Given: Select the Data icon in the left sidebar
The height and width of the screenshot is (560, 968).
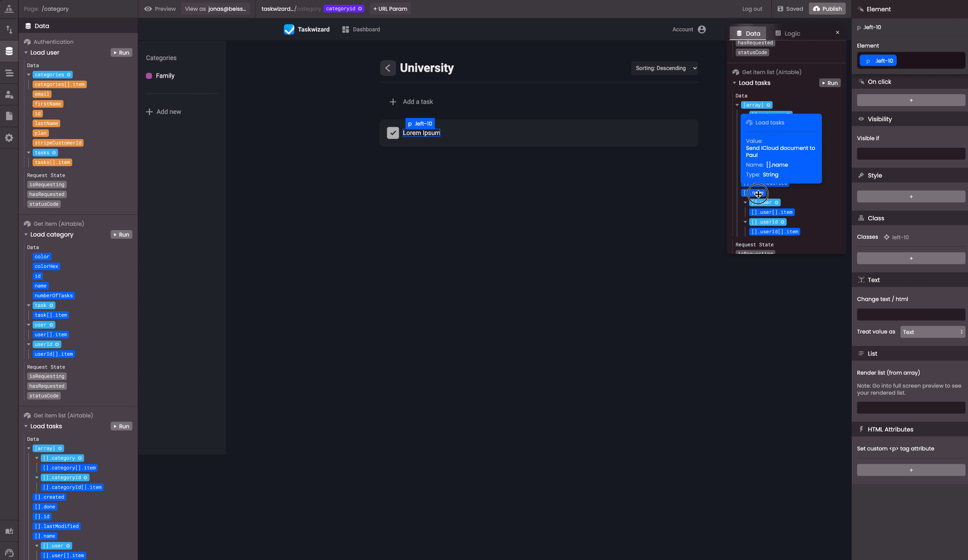Looking at the screenshot, I should pos(9,51).
